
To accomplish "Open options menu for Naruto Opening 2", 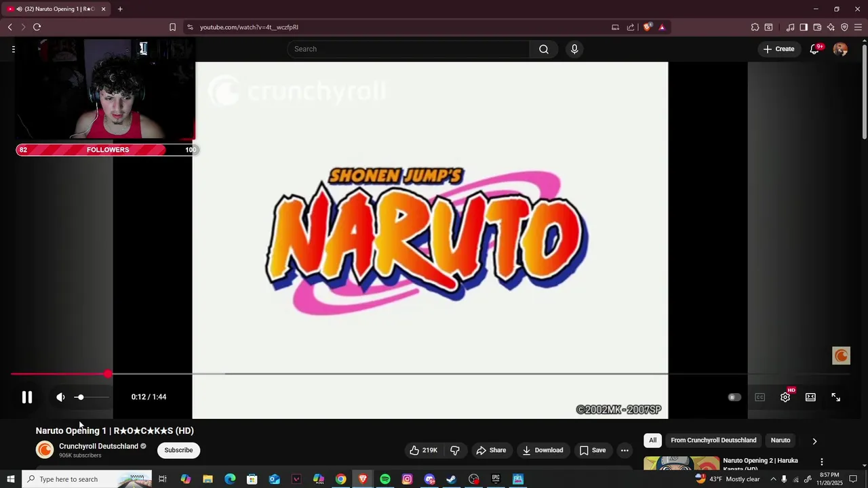I will click(x=821, y=462).
